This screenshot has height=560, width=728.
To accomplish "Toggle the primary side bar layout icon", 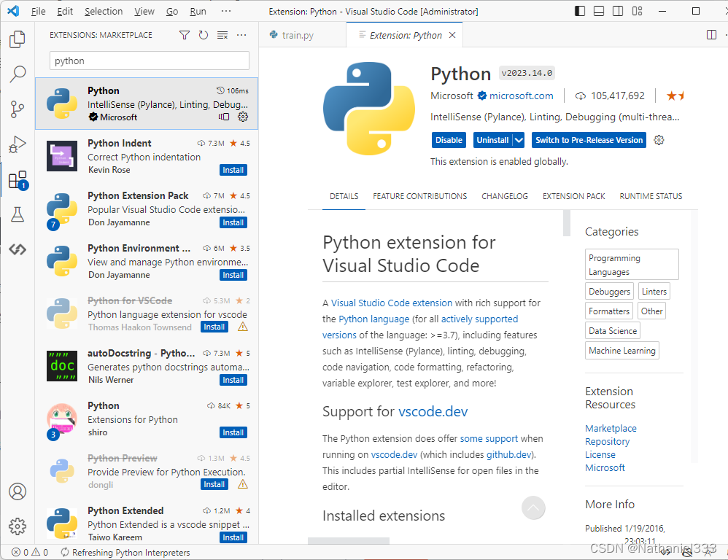I will pyautogui.click(x=580, y=11).
